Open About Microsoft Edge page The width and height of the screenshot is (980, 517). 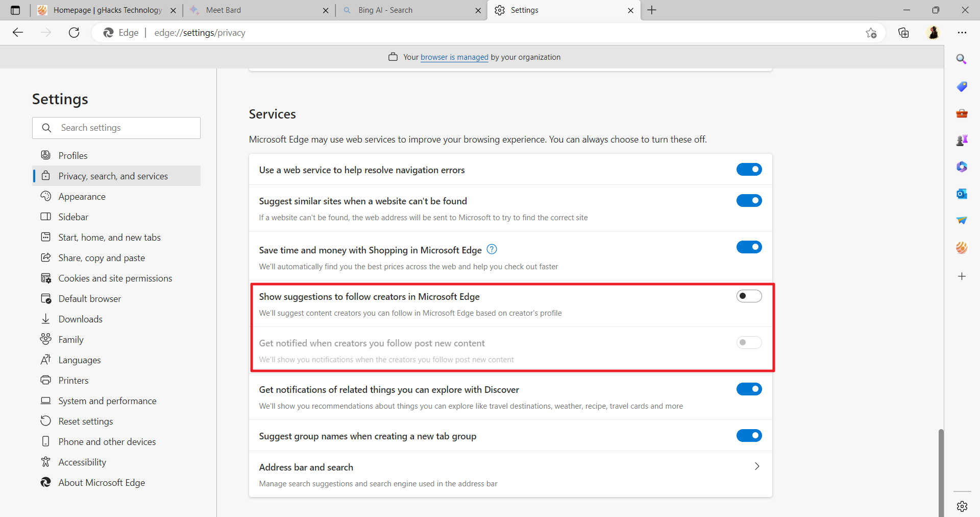(116, 482)
